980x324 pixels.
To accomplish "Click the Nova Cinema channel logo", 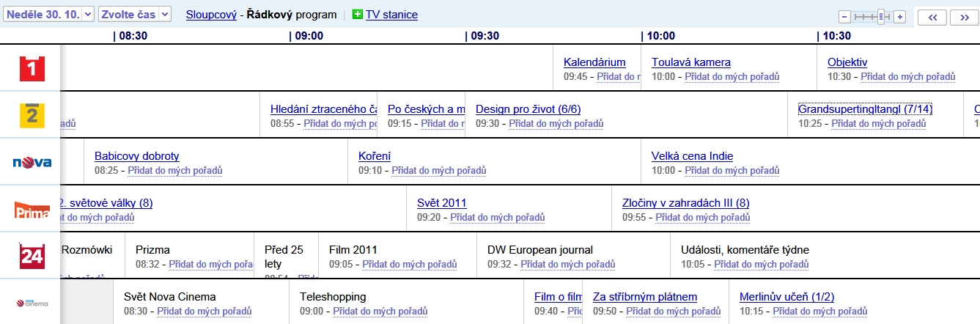I will (32, 303).
